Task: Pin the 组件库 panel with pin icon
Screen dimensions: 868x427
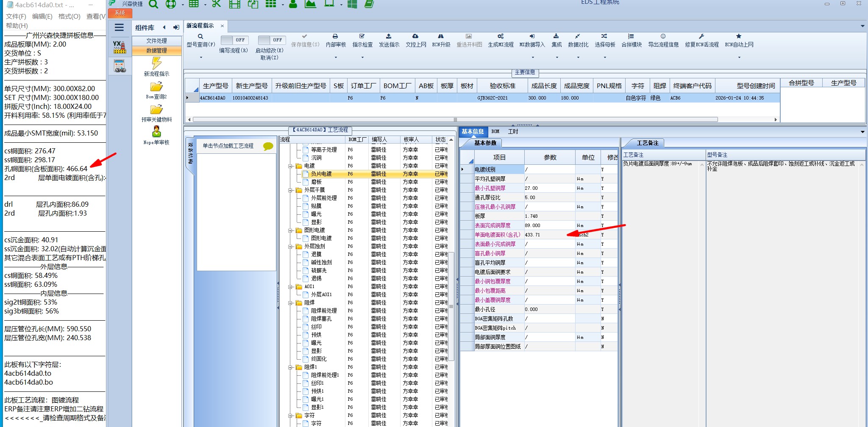Action: [x=176, y=28]
